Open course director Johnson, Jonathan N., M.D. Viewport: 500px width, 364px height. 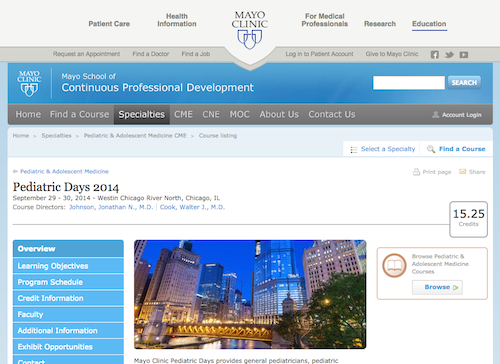click(x=111, y=207)
